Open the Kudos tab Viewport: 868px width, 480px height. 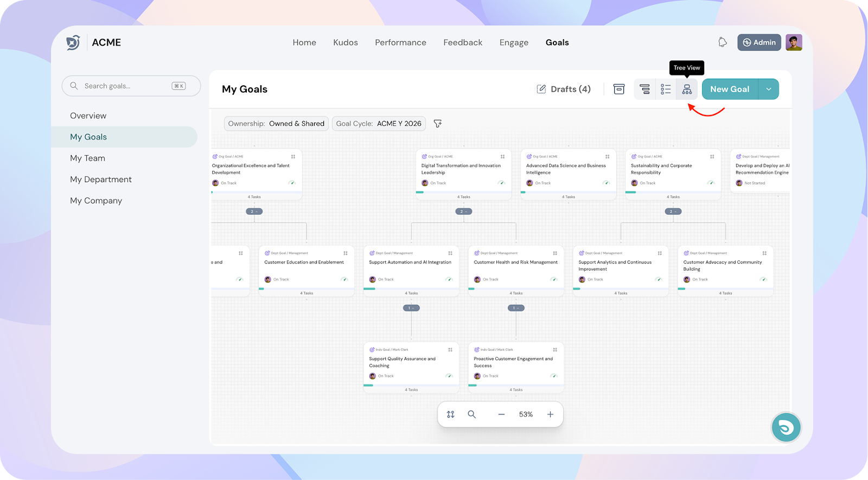(x=346, y=42)
